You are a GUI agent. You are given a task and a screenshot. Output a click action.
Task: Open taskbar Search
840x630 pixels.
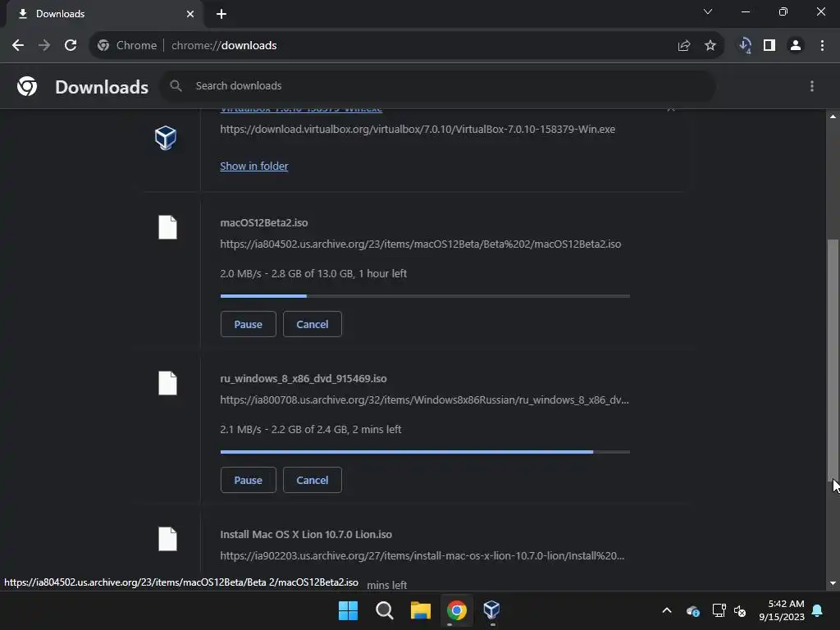(x=385, y=610)
